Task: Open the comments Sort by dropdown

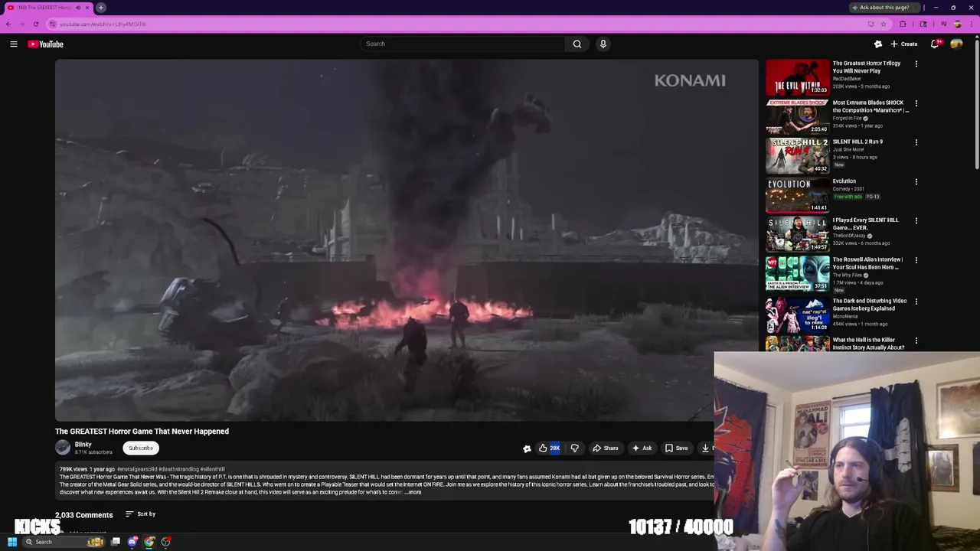Action: pos(141,514)
